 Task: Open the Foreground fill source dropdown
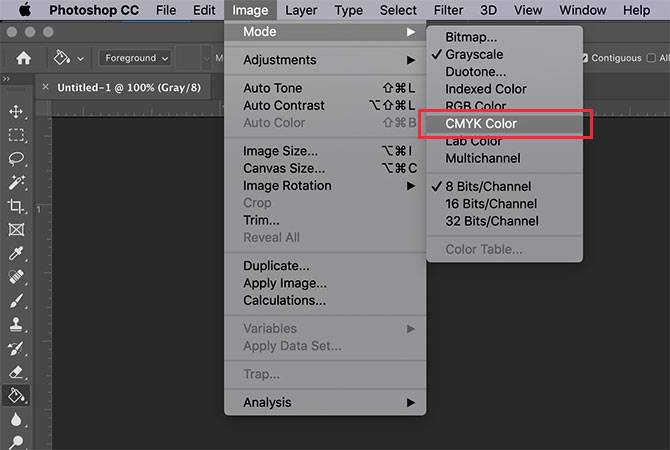[x=135, y=58]
